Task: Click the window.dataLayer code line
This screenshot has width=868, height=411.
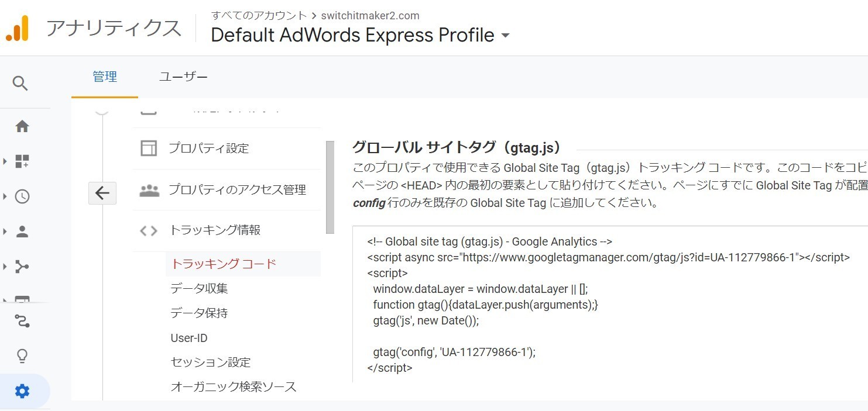Action: pyautogui.click(x=480, y=289)
